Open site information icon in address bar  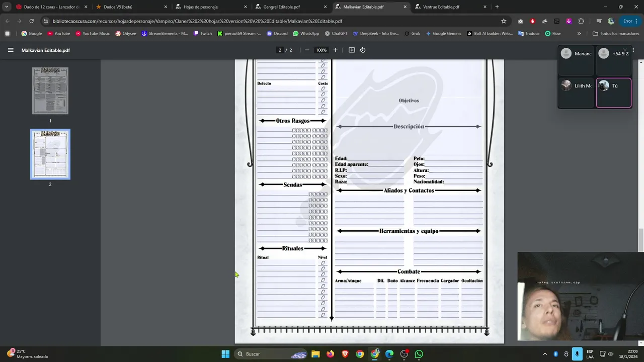(x=46, y=21)
